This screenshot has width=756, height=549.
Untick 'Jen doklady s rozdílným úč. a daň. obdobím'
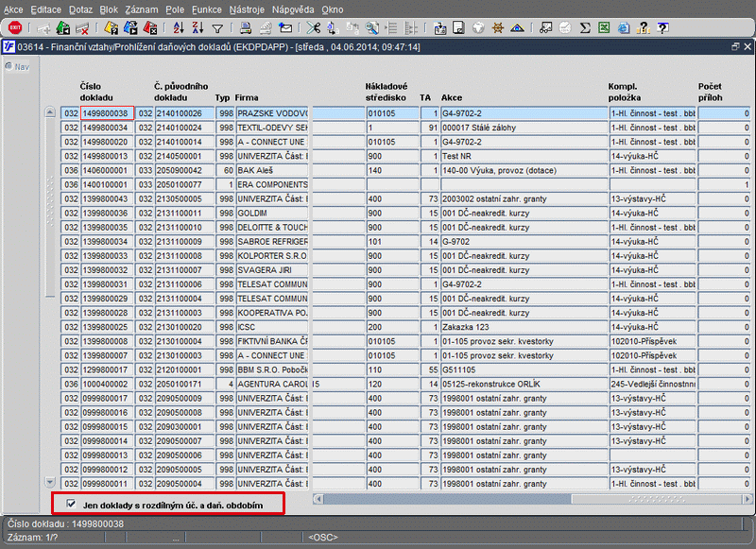[x=72, y=504]
